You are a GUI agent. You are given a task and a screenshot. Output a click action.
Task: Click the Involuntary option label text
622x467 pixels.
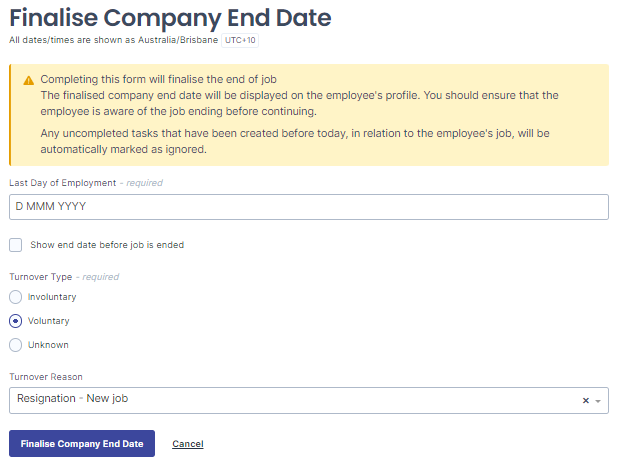coord(52,297)
